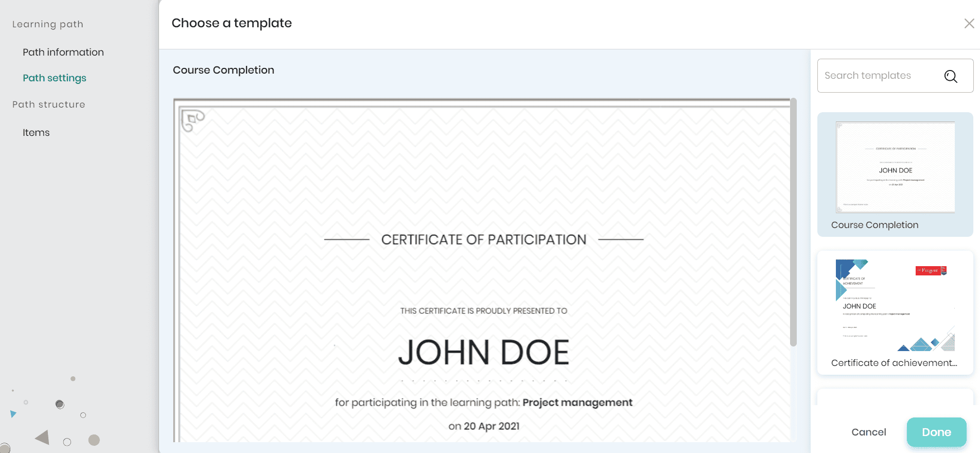Go to Path settings in sidebar
Screen dimensions: 980x453
coord(55,78)
